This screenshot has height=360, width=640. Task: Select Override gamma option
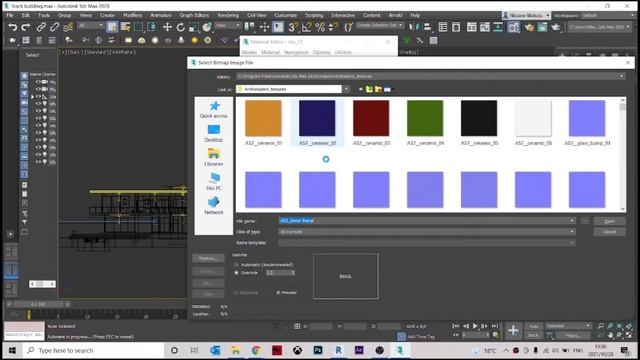tap(236, 273)
